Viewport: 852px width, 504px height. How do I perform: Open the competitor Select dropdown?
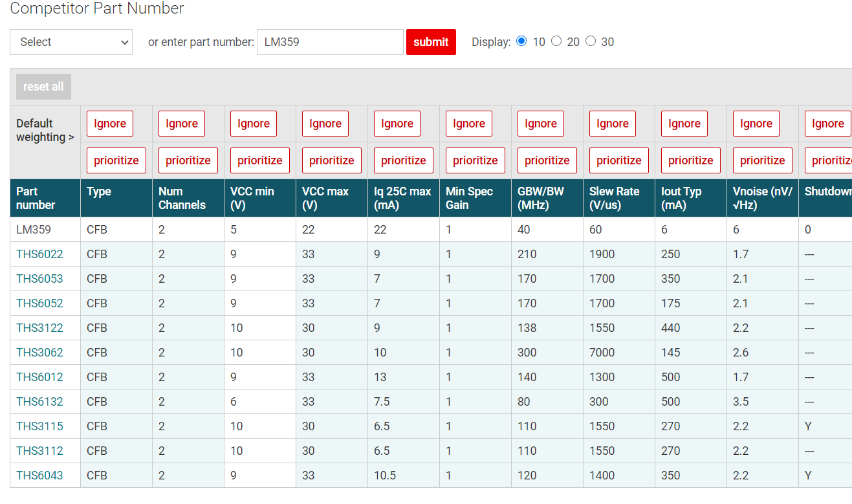click(71, 42)
